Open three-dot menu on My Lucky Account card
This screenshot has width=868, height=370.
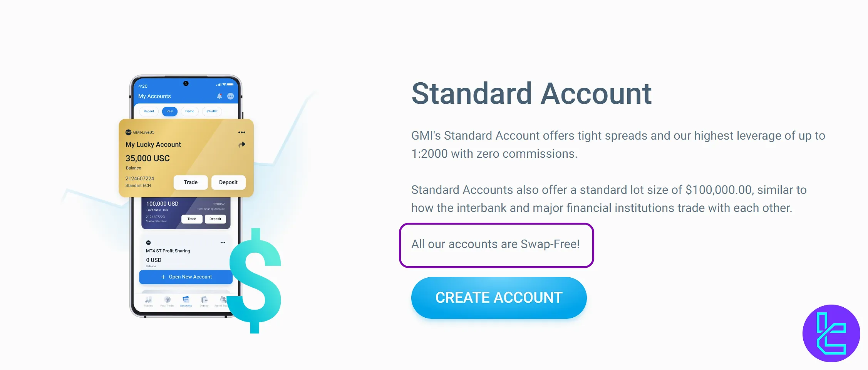tap(241, 132)
